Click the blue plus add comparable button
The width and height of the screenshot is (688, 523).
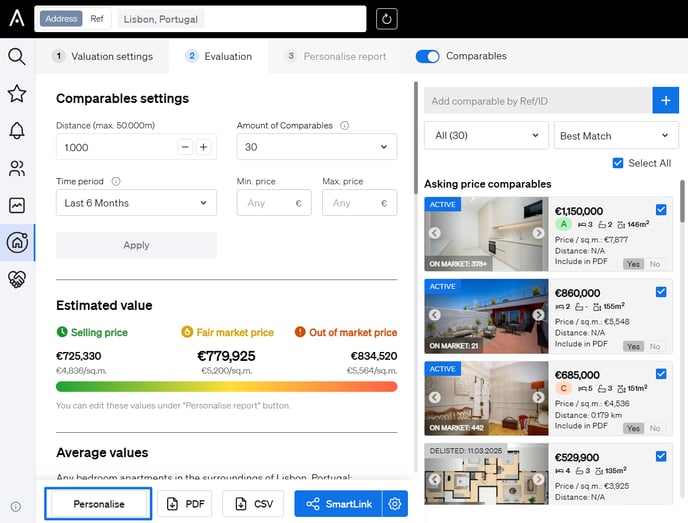(x=665, y=100)
